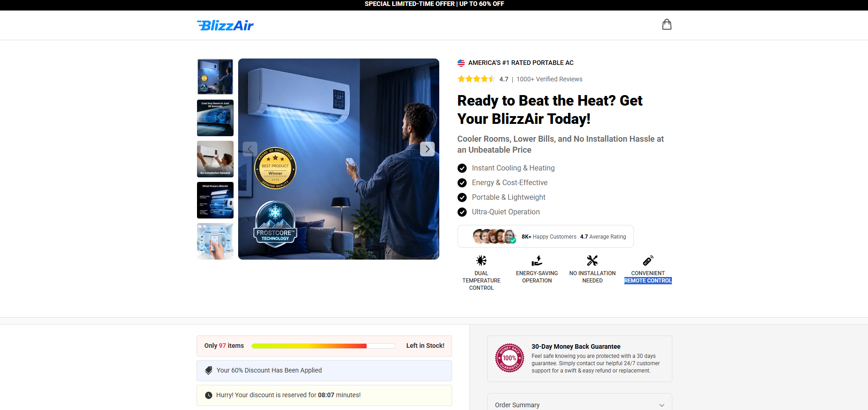Screen dimensions: 868x410
Task: Open the shopping bag cart icon
Action: [667, 25]
